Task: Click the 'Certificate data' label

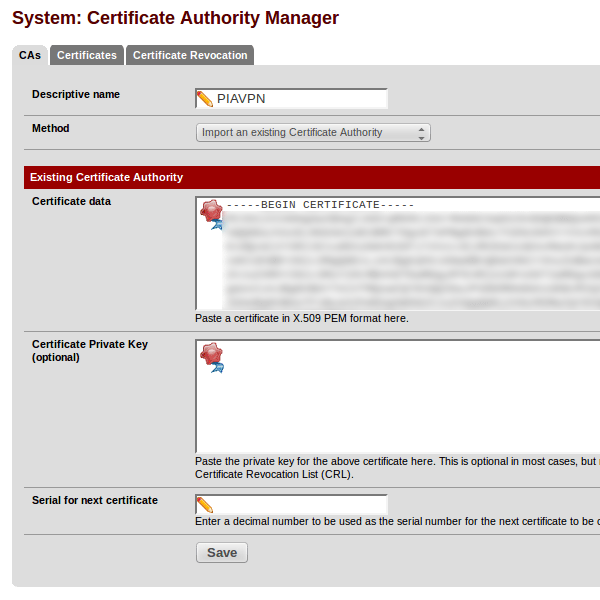Action: coord(72,201)
